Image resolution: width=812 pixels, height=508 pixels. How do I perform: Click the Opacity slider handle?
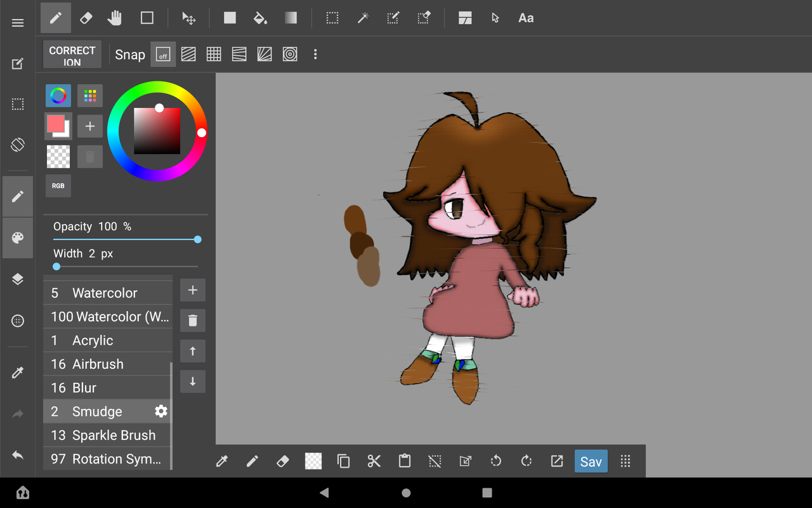tap(198, 239)
